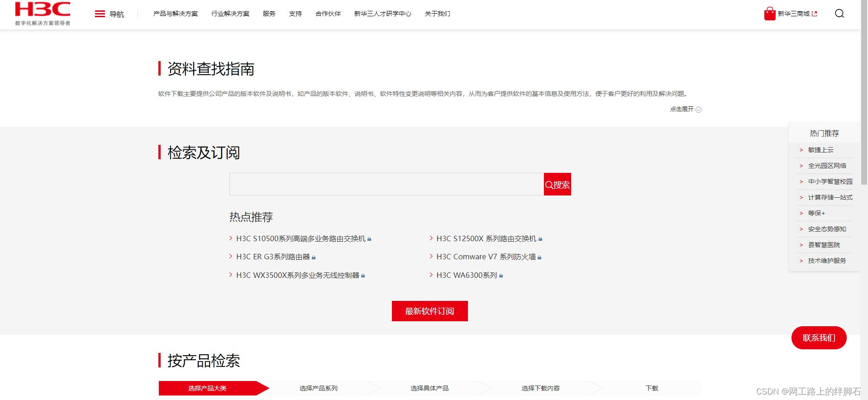Screen dimensions: 868x400
Task: Open 合作伙伴 menu
Action: click(x=328, y=14)
